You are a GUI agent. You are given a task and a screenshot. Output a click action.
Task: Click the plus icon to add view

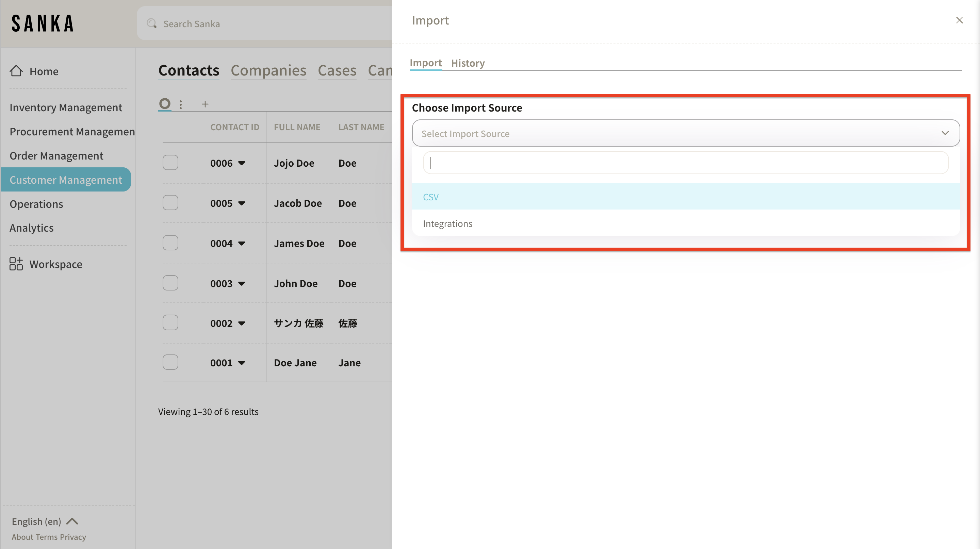(x=205, y=104)
